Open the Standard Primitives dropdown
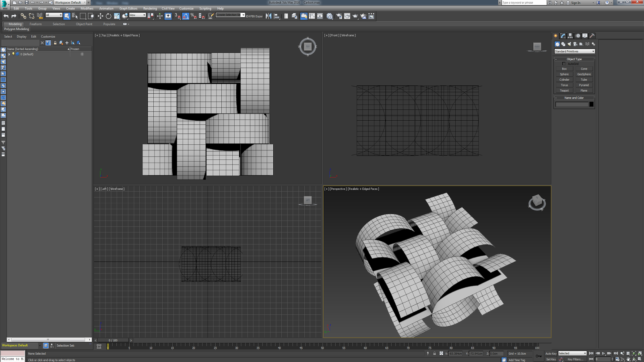The width and height of the screenshot is (644, 362). pos(574,51)
